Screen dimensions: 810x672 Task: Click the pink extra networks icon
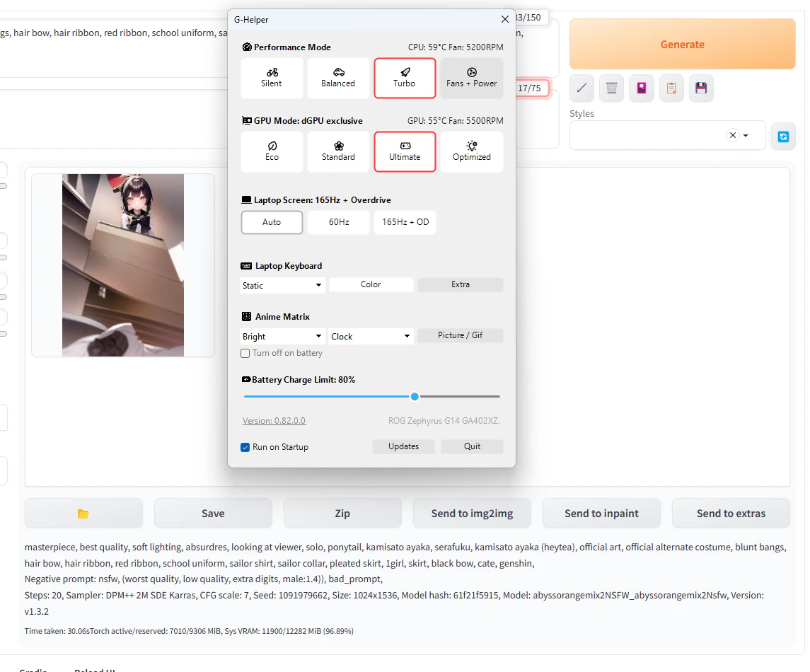(642, 88)
